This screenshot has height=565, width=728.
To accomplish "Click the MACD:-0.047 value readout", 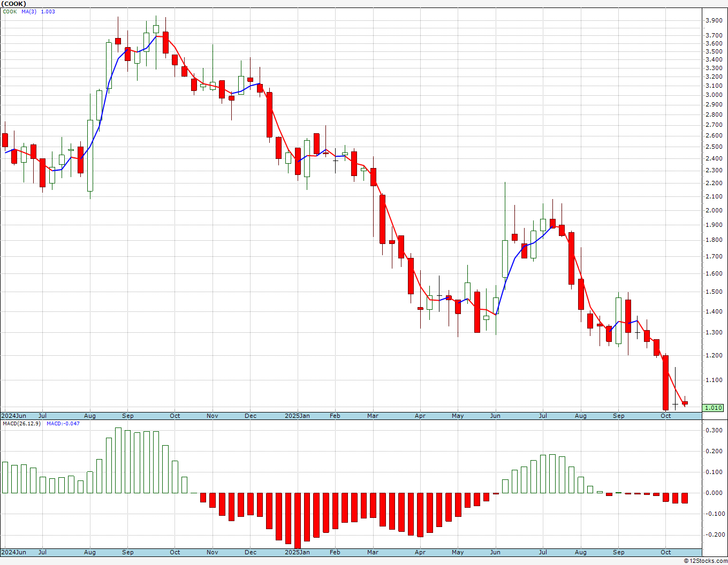I will (x=63, y=423).
